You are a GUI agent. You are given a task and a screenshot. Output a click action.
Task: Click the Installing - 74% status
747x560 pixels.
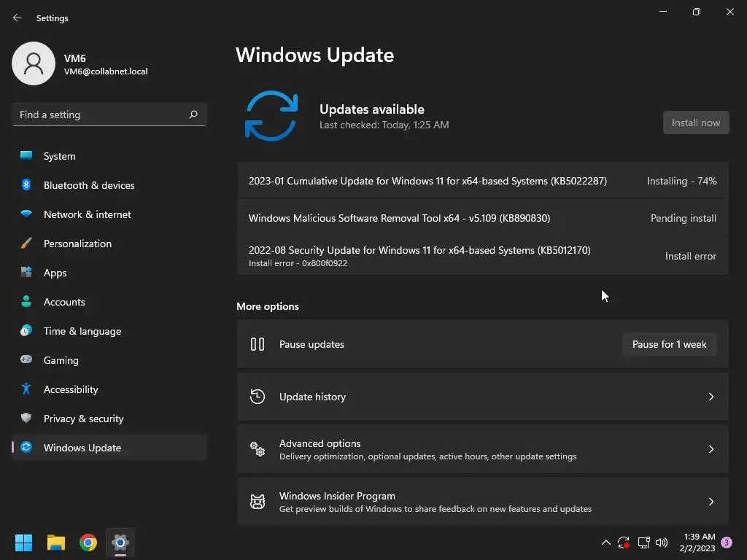tap(681, 181)
